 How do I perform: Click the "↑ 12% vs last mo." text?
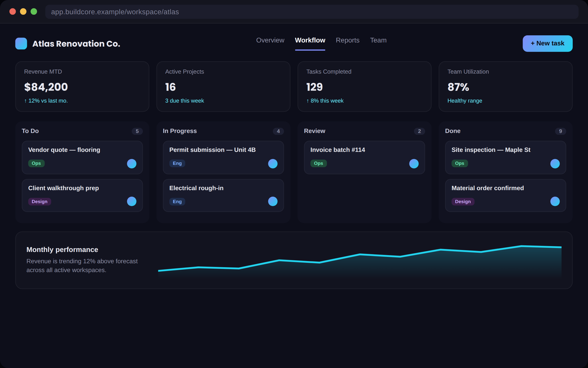pos(46,101)
